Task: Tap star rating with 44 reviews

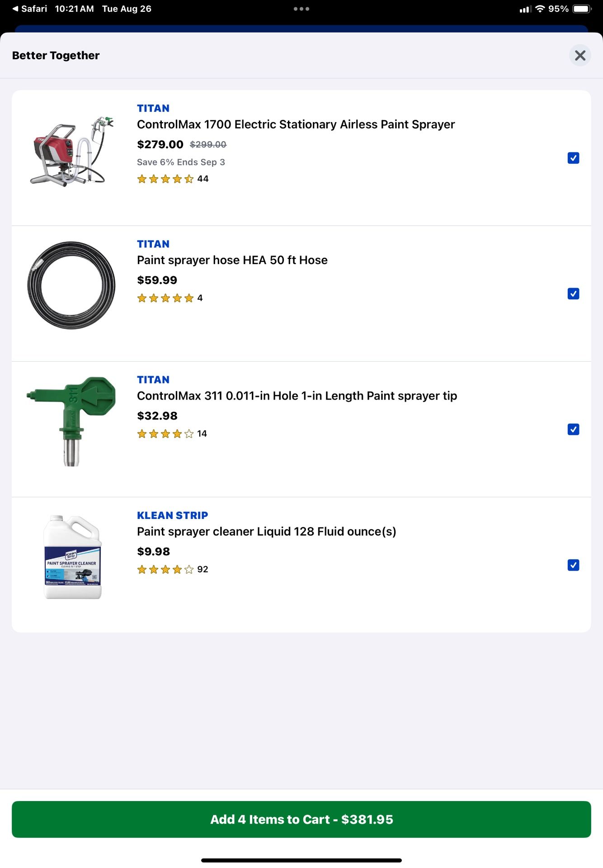Action: (x=172, y=179)
